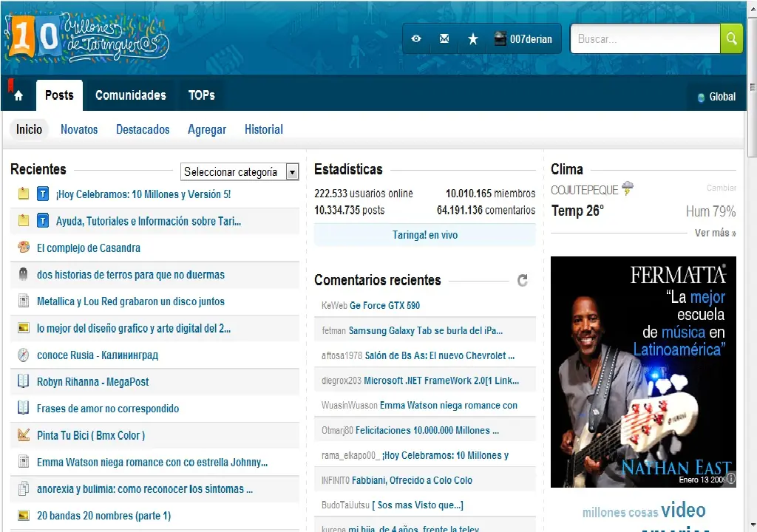
Task: Open the Seleccionar categoría dropdown
Action: click(240, 172)
